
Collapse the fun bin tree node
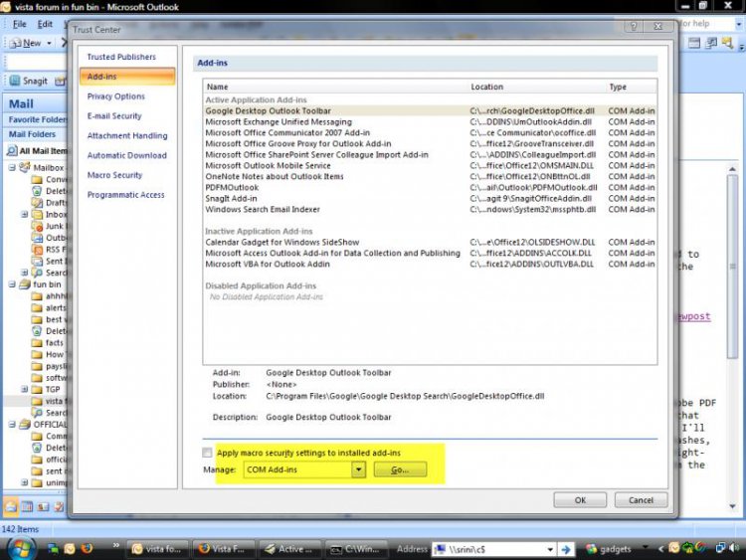[x=12, y=284]
